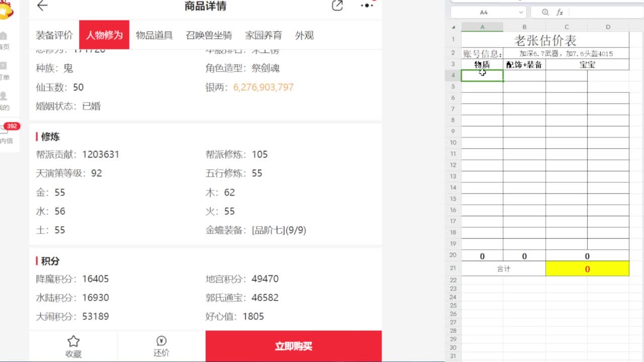Viewport: 644px width, 362px height.
Task: Select column A header
Action: point(482,27)
